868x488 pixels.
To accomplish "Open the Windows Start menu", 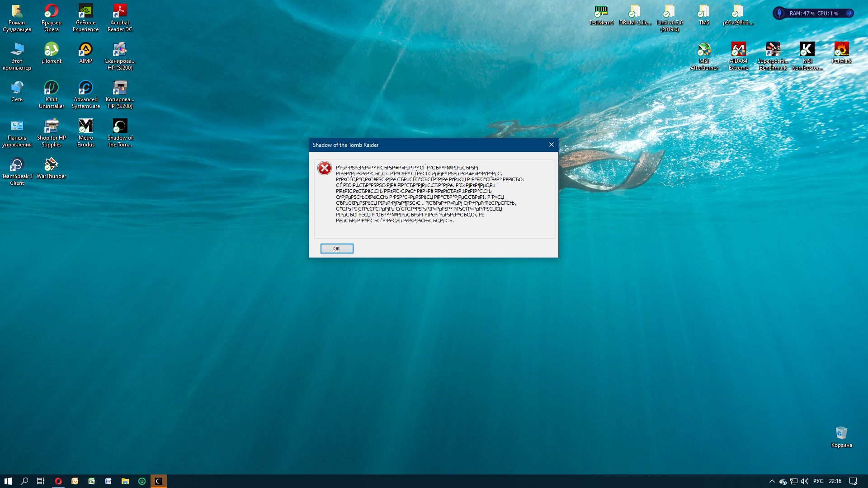I will pos(8,481).
